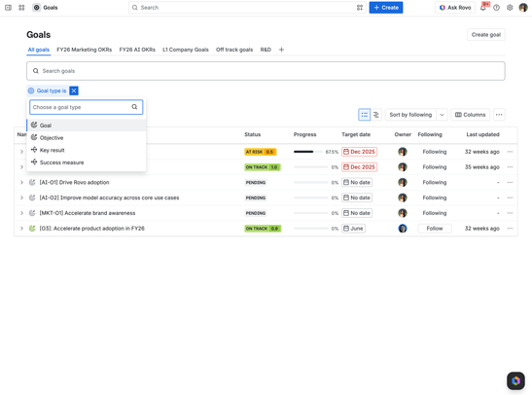Unfollow the Drive Rovo adoption goal
Viewport: 532px width, 395px height.
(435, 183)
